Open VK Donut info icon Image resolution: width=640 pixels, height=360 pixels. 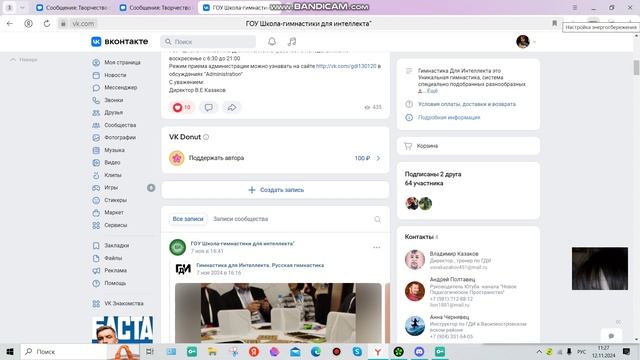coord(206,137)
